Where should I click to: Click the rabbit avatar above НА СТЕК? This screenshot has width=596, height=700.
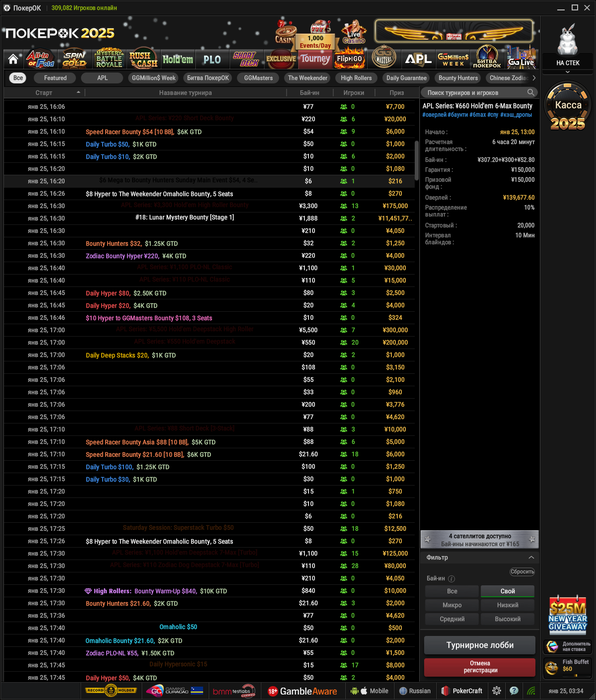(567, 40)
